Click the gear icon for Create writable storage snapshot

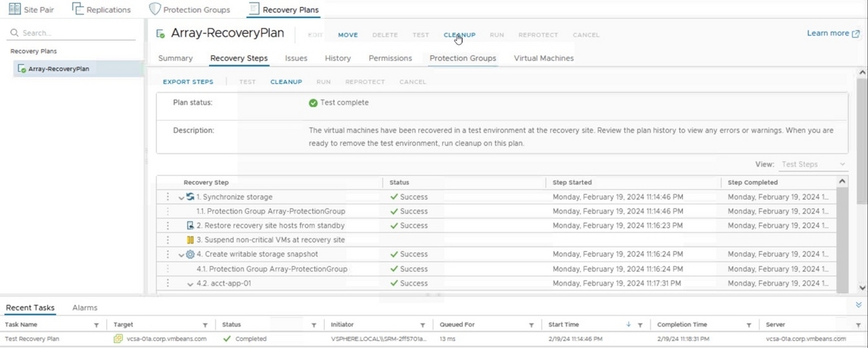[191, 255]
